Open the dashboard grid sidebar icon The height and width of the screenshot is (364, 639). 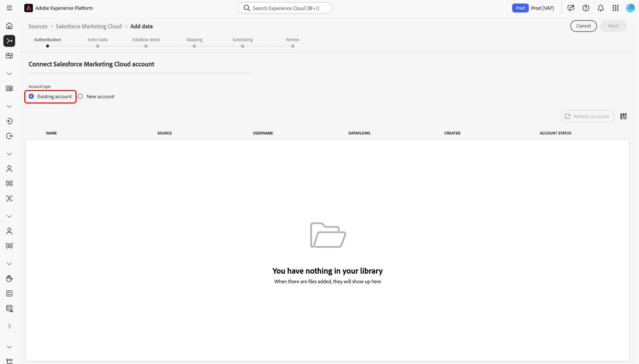click(9, 56)
